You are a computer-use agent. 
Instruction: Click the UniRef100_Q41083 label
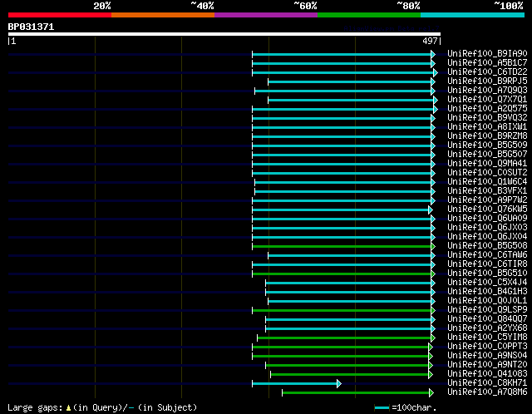point(487,374)
